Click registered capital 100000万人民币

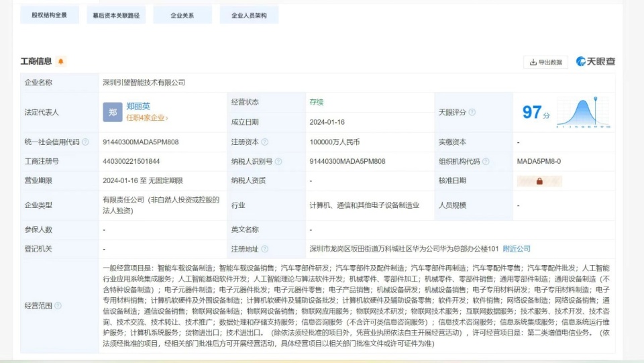pyautogui.click(x=334, y=142)
